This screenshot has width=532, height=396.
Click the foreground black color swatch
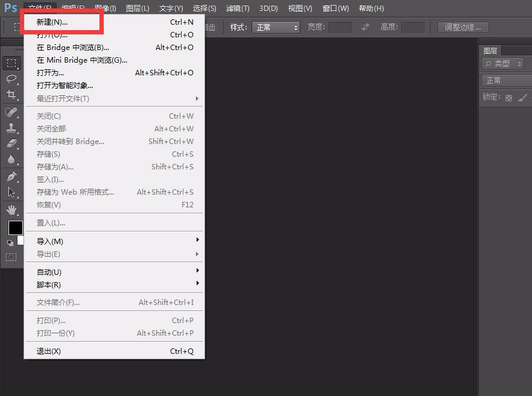(x=15, y=228)
